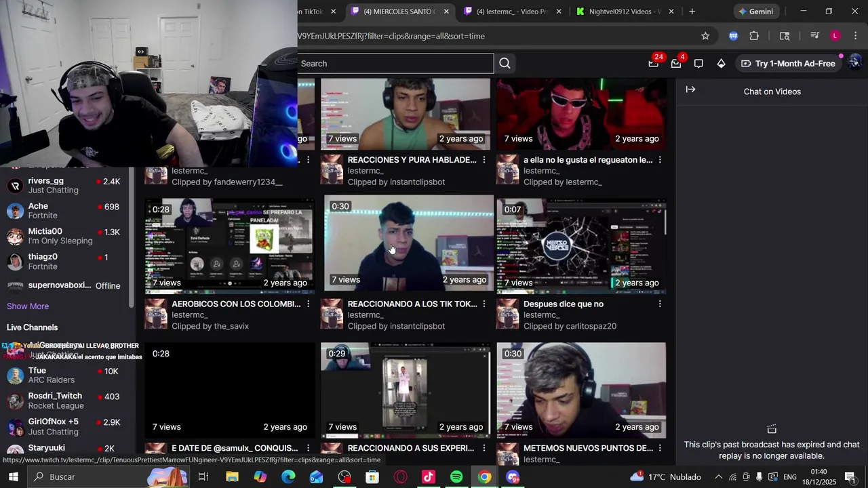Open options for REACCIONANDO A LOS TIK TOK clip
The height and width of the screenshot is (488, 868).
tap(484, 304)
